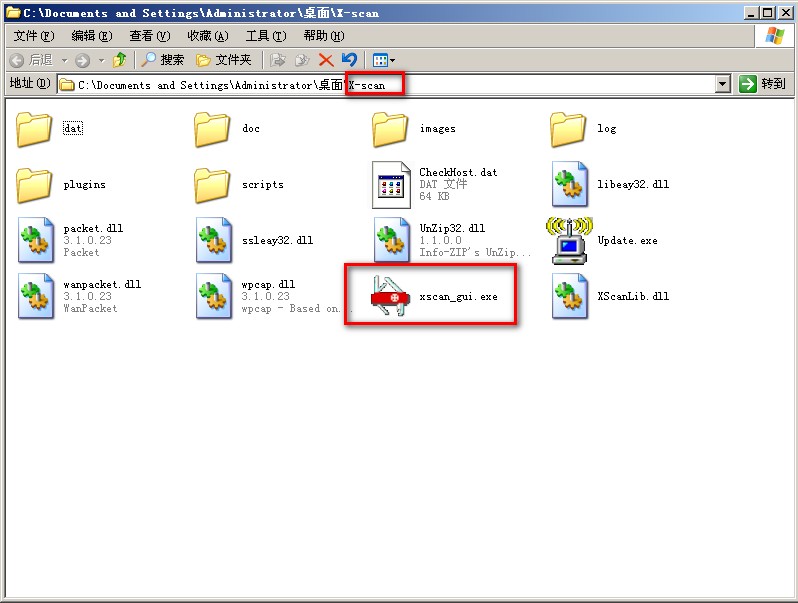Toggle the Folders (文件夹) pane button

[x=224, y=60]
